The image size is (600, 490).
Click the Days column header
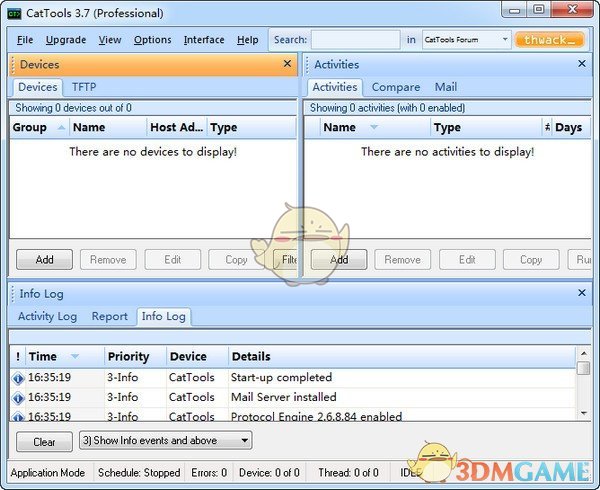(571, 127)
